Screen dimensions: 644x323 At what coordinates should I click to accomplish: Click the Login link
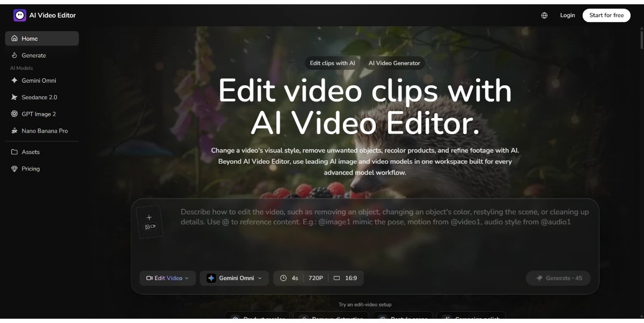pos(567,16)
